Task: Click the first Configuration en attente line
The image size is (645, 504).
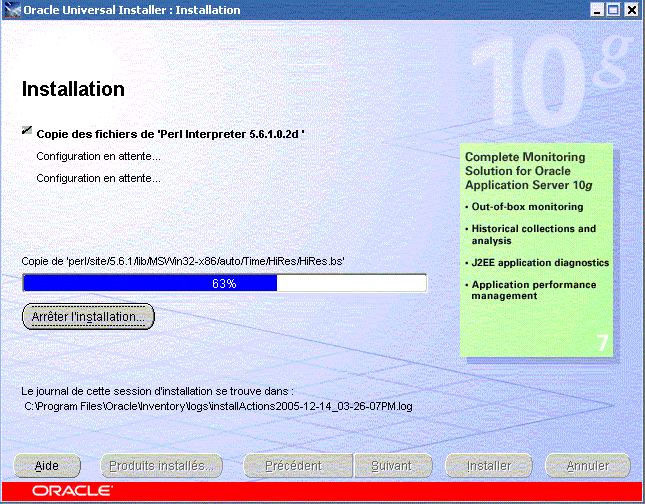Action: click(98, 156)
